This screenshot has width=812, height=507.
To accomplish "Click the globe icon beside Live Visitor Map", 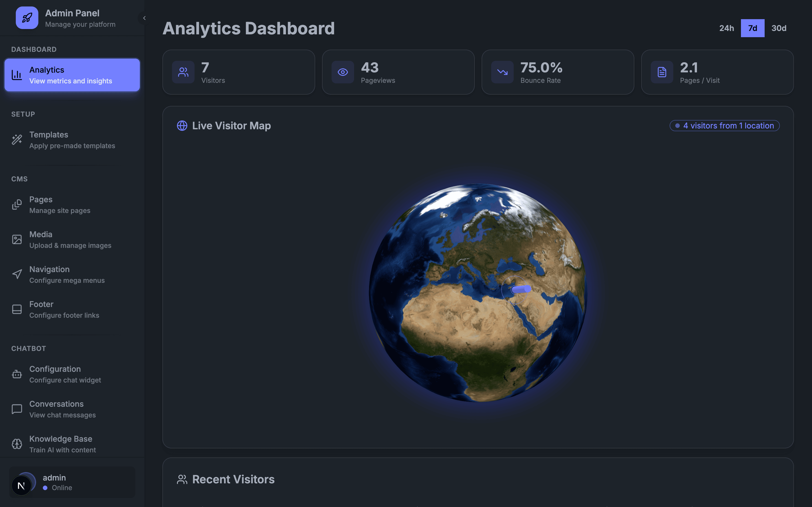I will point(182,125).
